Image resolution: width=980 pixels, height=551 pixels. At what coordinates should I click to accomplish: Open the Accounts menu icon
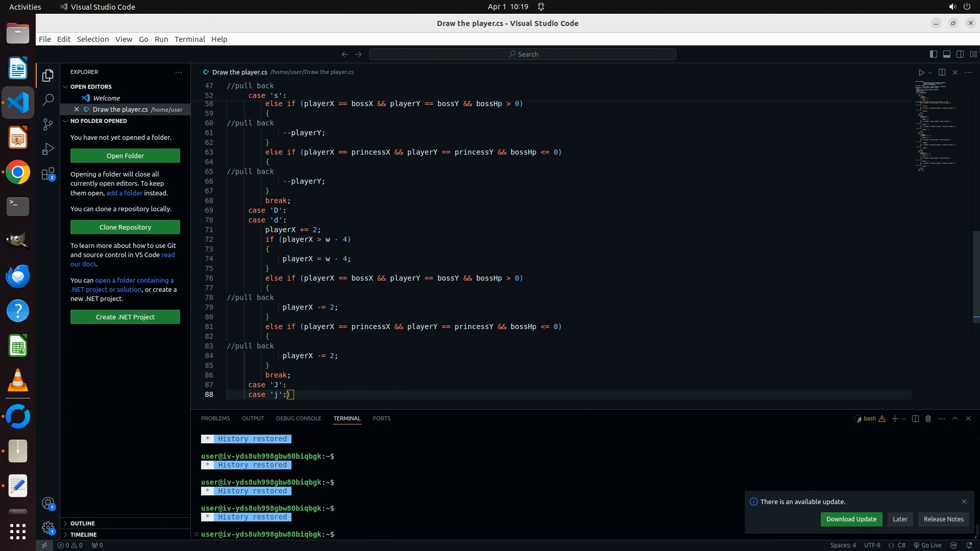point(48,504)
